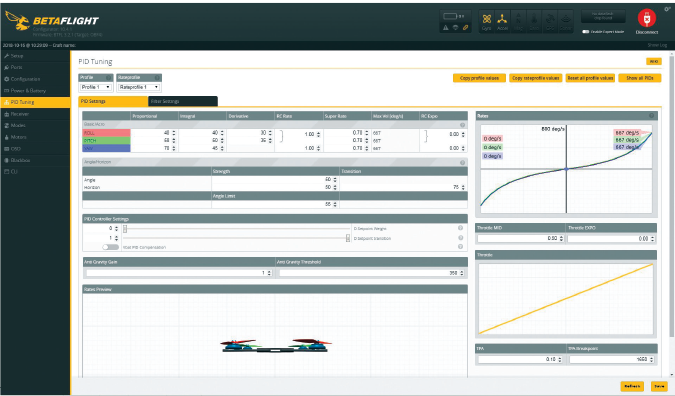
Task: Click the Gyro sensor icon
Action: point(486,21)
